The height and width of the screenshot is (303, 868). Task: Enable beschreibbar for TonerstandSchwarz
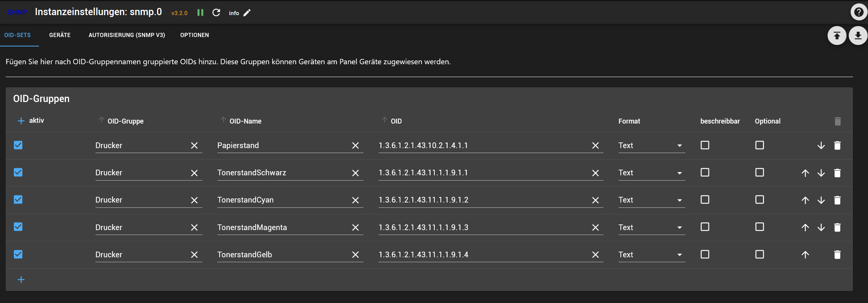point(705,173)
